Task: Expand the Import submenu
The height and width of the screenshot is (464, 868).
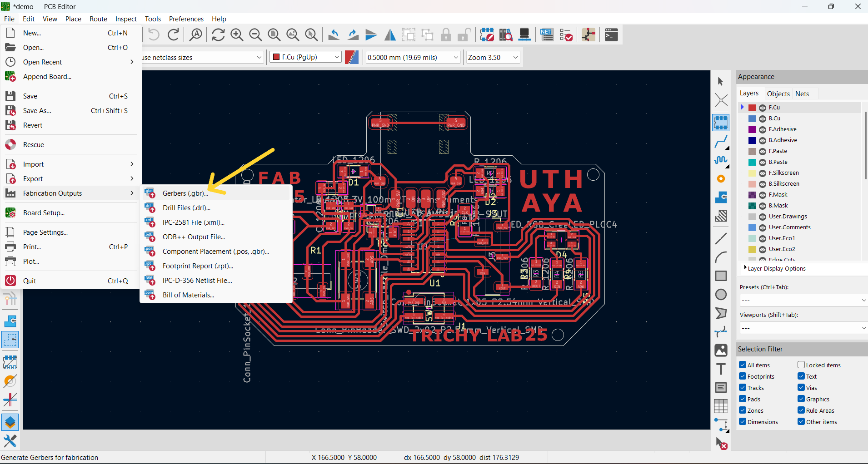Action: tap(71, 164)
